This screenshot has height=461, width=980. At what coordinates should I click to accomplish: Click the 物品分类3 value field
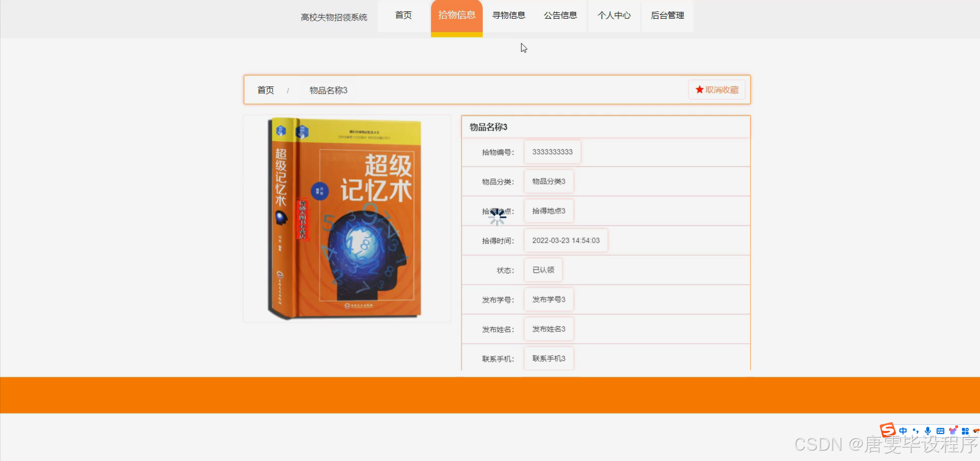click(x=549, y=182)
